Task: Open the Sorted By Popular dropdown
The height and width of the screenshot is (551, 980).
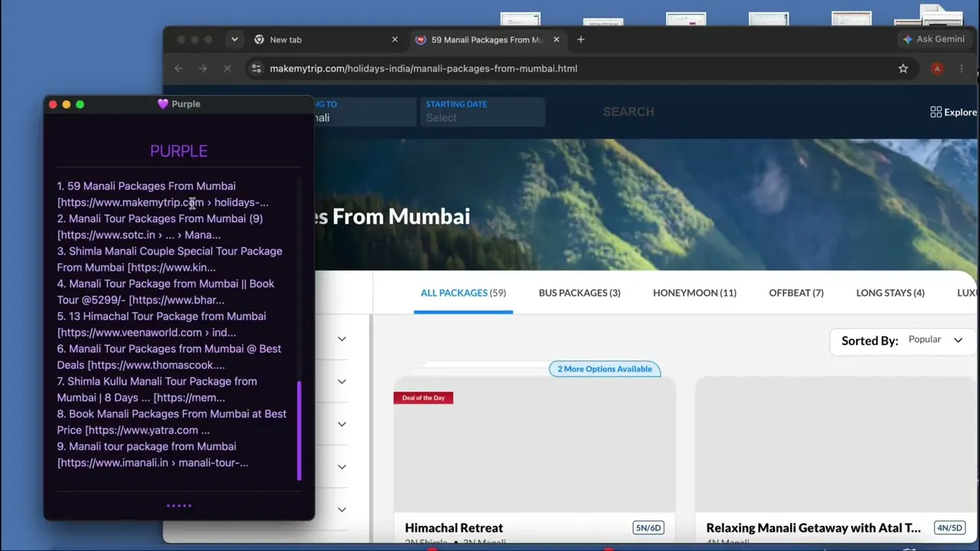Action: pos(902,340)
